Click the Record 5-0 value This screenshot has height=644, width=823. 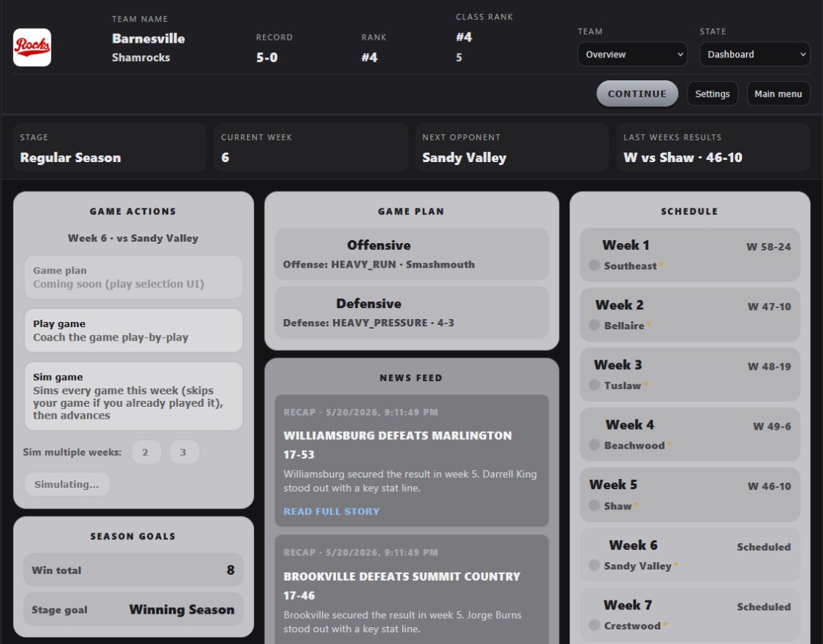(x=267, y=57)
